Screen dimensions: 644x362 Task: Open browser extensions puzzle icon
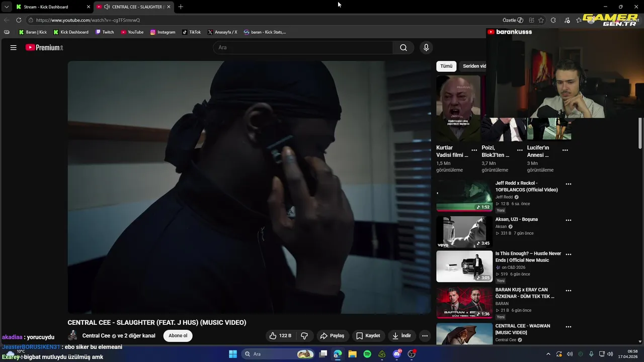[553, 20]
